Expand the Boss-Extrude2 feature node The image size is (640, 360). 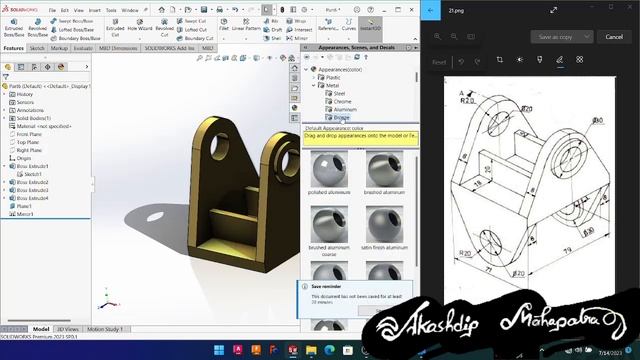(4, 182)
